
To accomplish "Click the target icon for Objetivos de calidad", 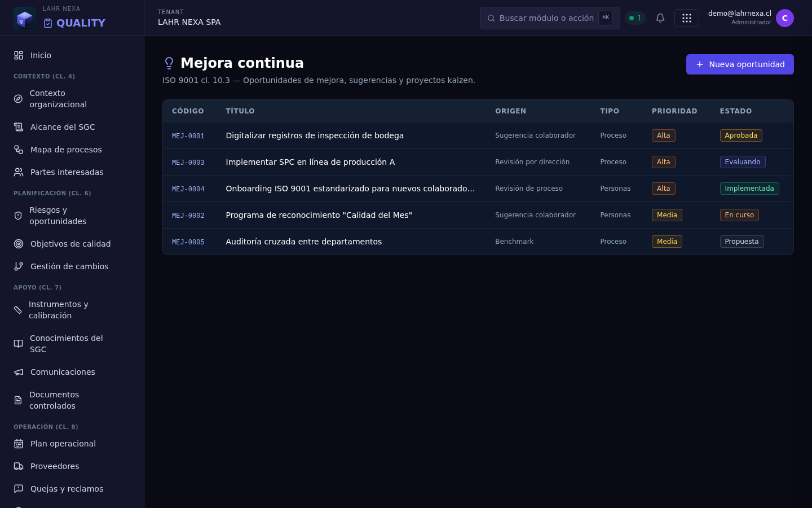I will (19, 244).
